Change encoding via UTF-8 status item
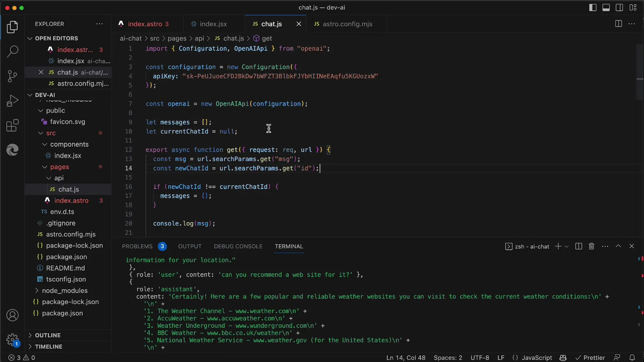The image size is (644, 362). tap(480, 358)
